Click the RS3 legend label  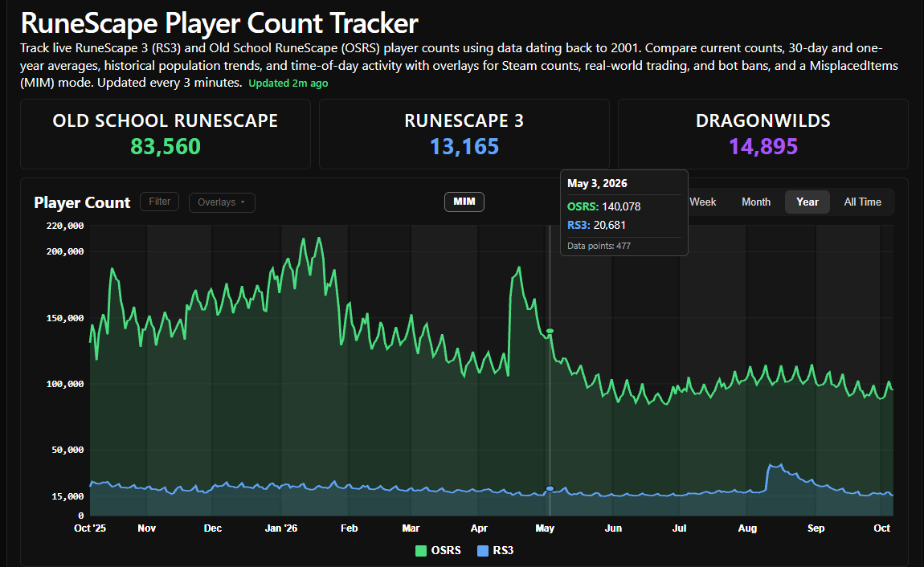(x=503, y=550)
